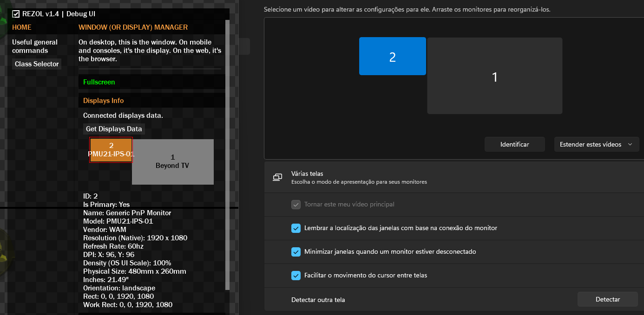Select the blue monitor 2 in display layout

click(x=392, y=56)
